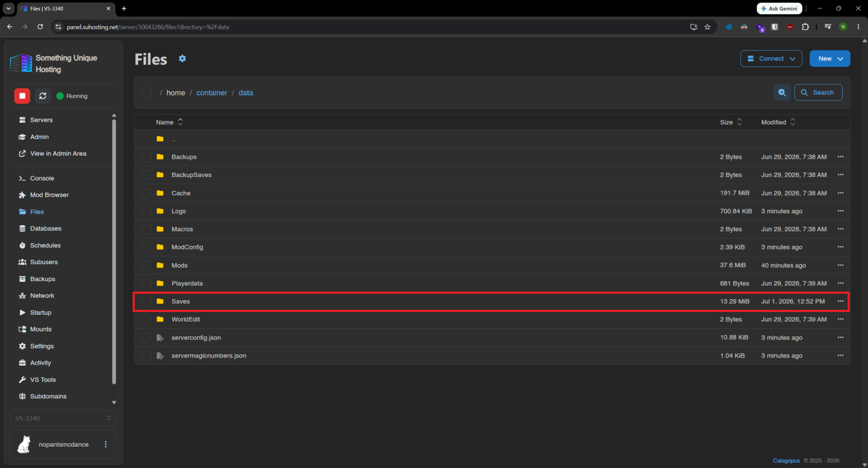Toggle the select-all checkbox in breadcrumb bar
The width and height of the screenshot is (868, 468).
coord(147,92)
